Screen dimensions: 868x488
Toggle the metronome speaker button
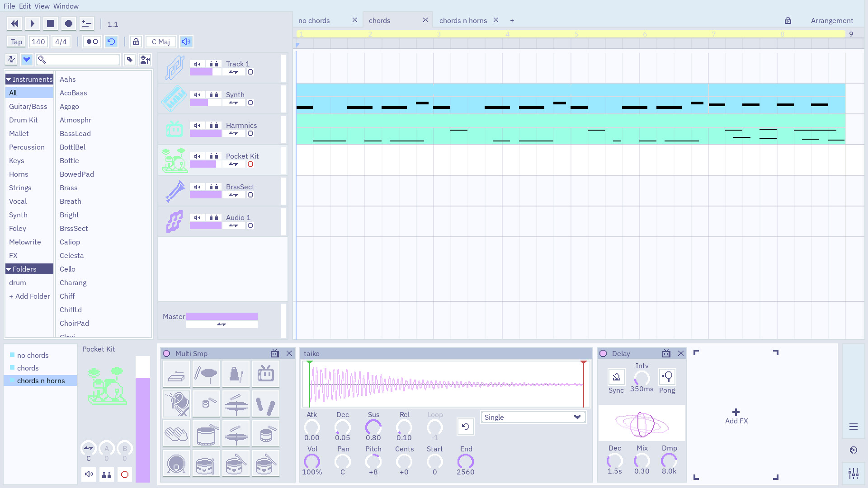tap(186, 42)
